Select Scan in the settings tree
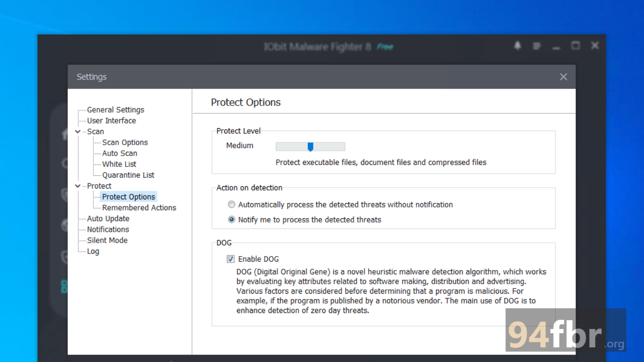 point(95,132)
